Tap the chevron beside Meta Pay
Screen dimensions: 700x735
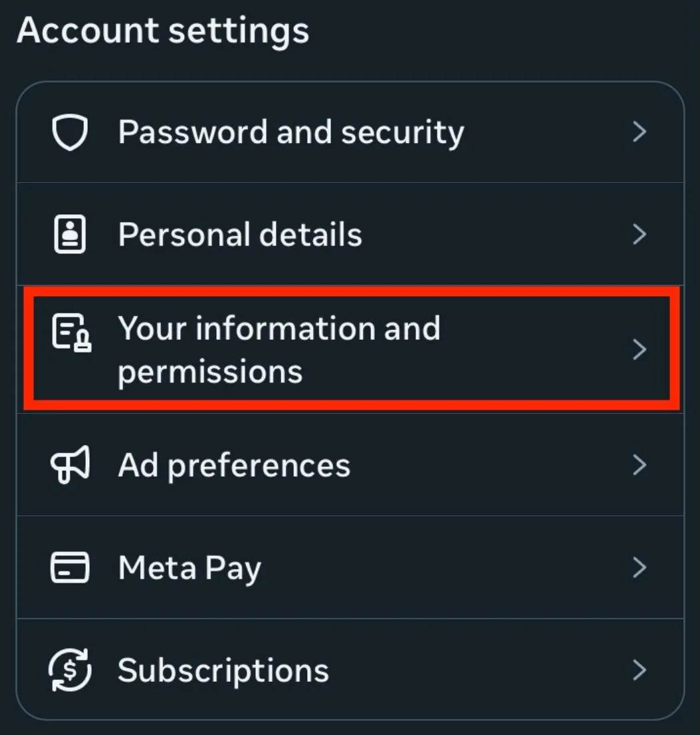[640, 567]
